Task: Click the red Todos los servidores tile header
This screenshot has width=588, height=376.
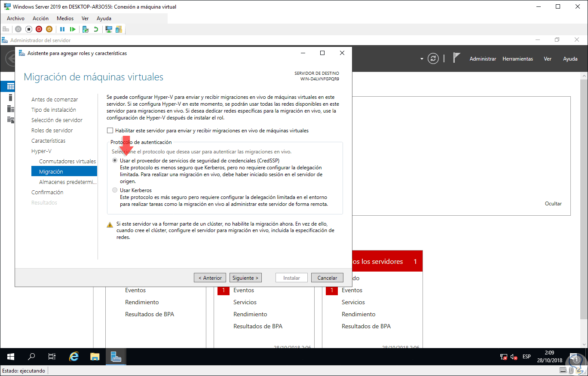Action: coord(387,261)
